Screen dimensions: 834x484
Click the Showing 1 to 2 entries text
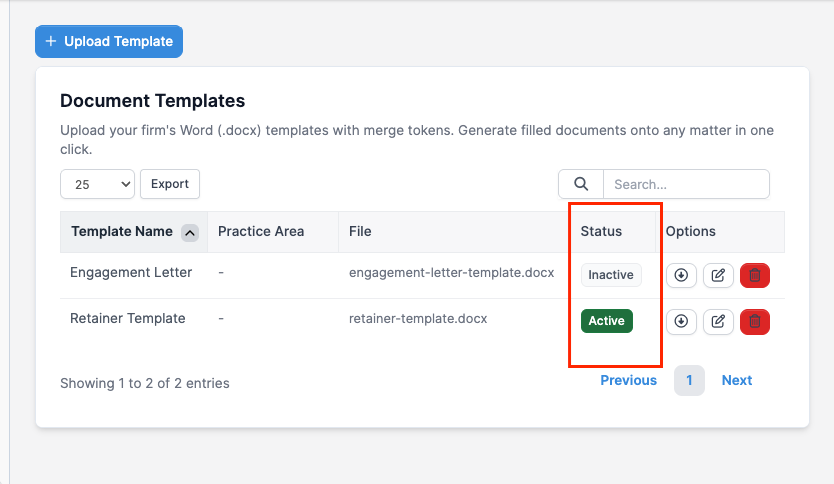coord(145,383)
